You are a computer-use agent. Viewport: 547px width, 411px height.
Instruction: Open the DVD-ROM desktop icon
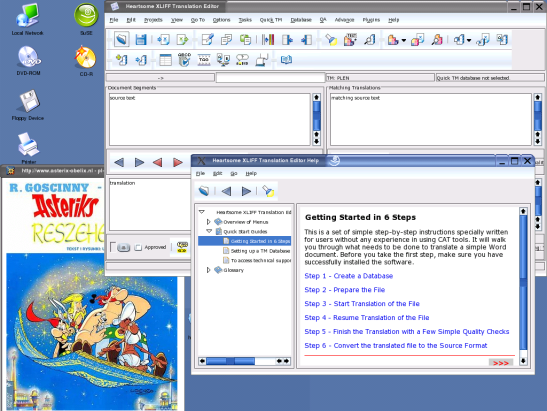[x=29, y=61]
